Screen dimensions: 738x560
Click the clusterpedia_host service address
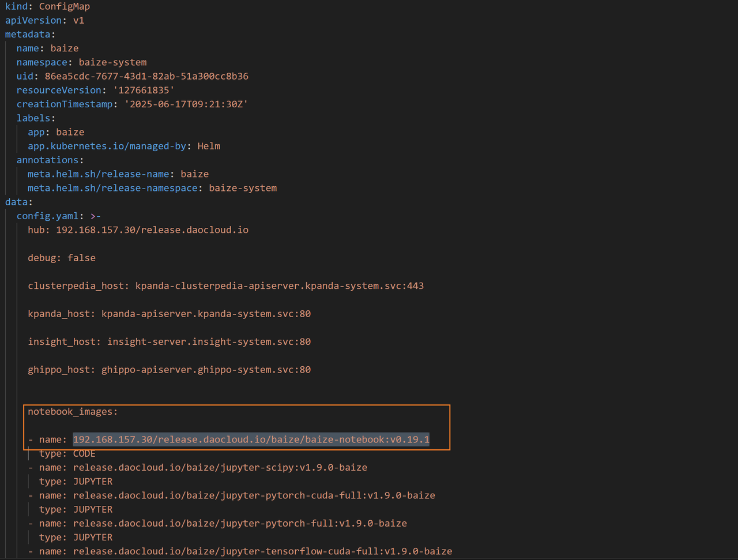pos(279,285)
